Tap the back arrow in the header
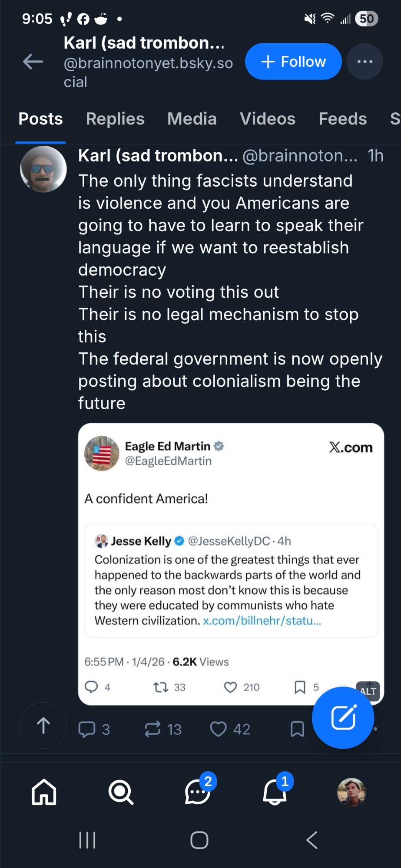The height and width of the screenshot is (868, 401). (x=33, y=62)
